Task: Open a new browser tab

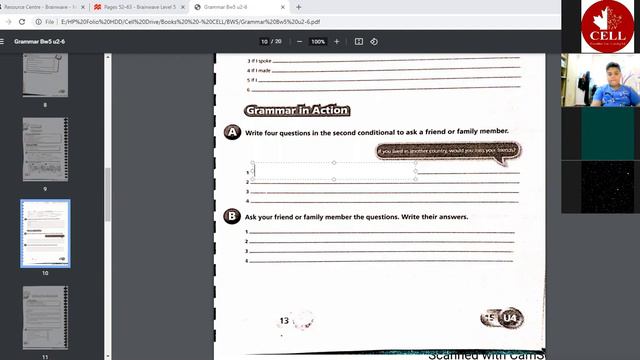Action: point(299,7)
